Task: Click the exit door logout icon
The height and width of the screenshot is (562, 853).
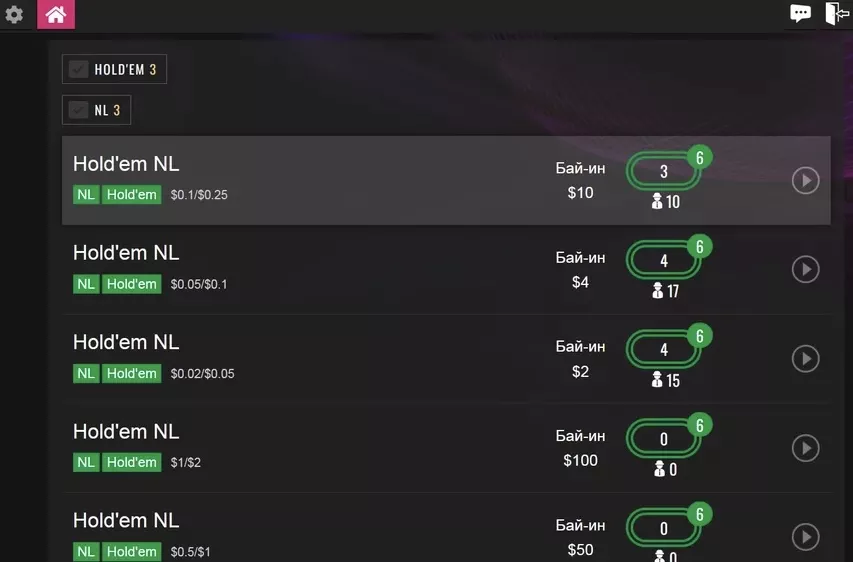Action: [x=837, y=13]
